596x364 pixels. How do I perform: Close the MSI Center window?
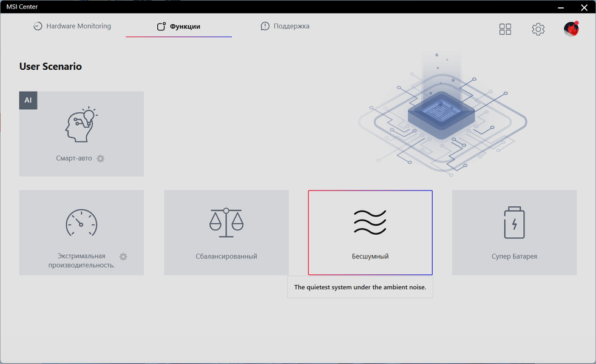(584, 7)
